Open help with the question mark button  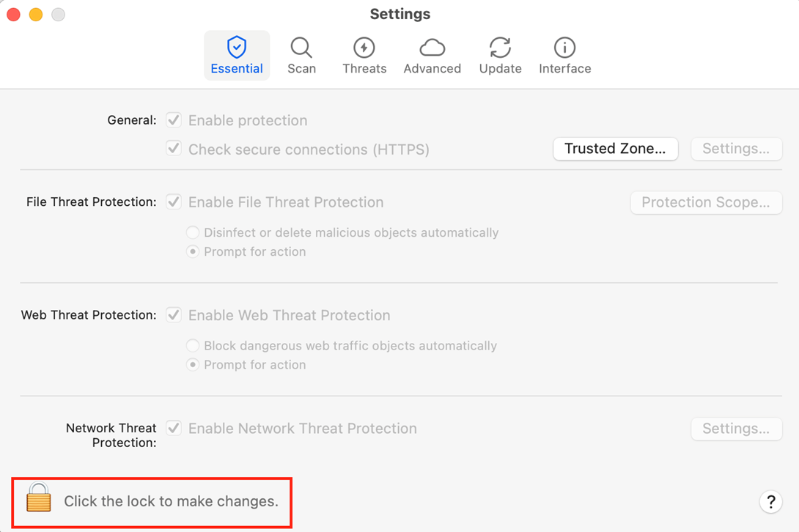coord(770,502)
